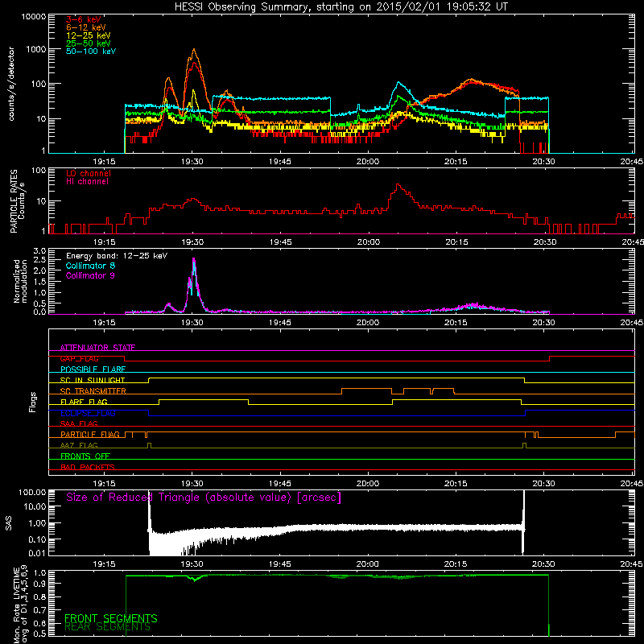Click the ATTENUATOR STATE flag label
This screenshot has width=644, height=644.
pyautogui.click(x=97, y=348)
